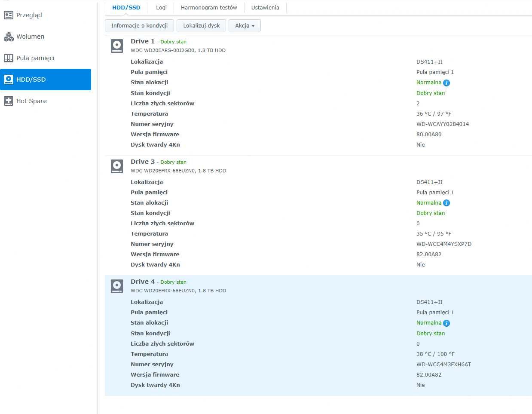The height and width of the screenshot is (414, 532).
Task: Click the Pula pamięci sidebar icon
Action: click(9, 58)
